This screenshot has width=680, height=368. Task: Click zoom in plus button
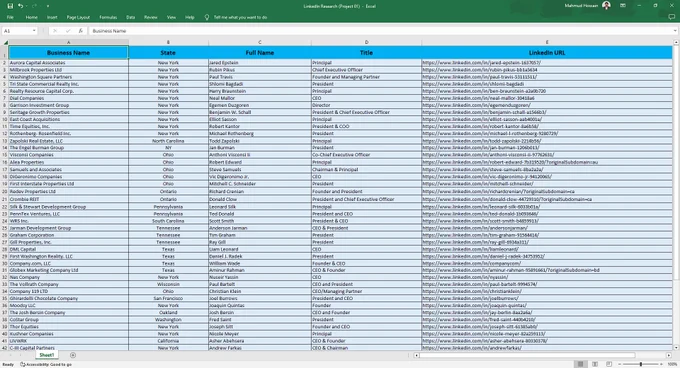[x=661, y=364]
